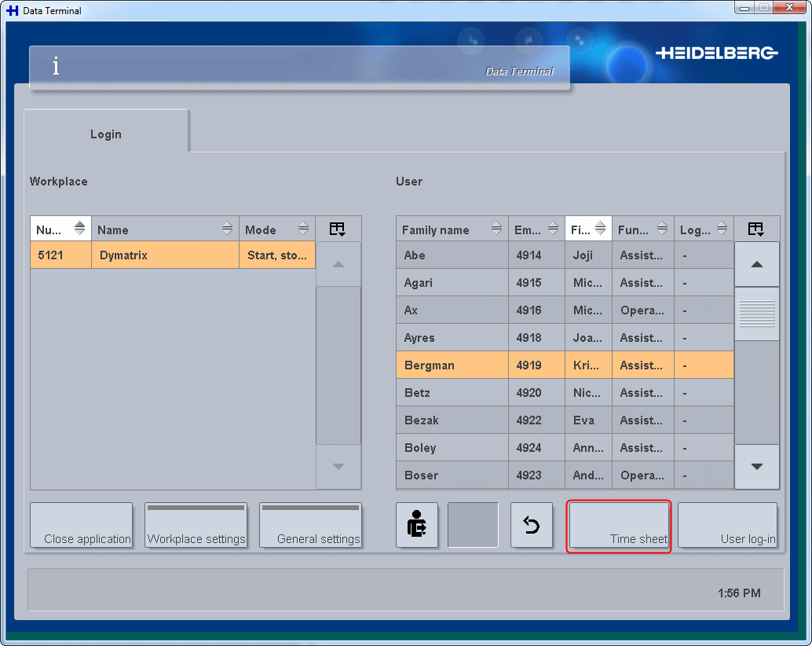Screen dimensions: 812x646
Task: Open the column selector on the User table
Action: 756,229
